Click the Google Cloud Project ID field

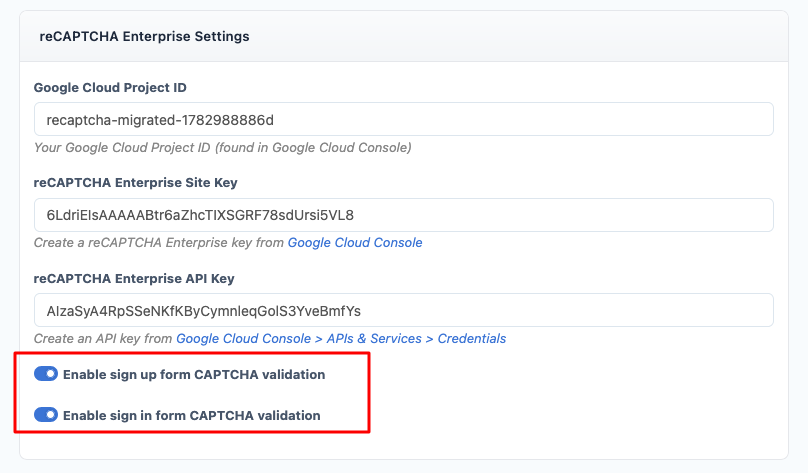pos(403,120)
